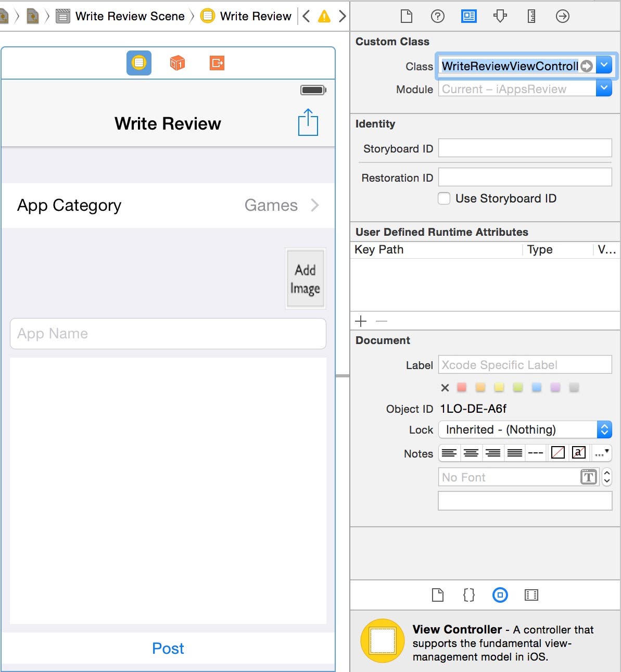Click the share icon in navigation bar
The height and width of the screenshot is (672, 621).
[x=308, y=123]
